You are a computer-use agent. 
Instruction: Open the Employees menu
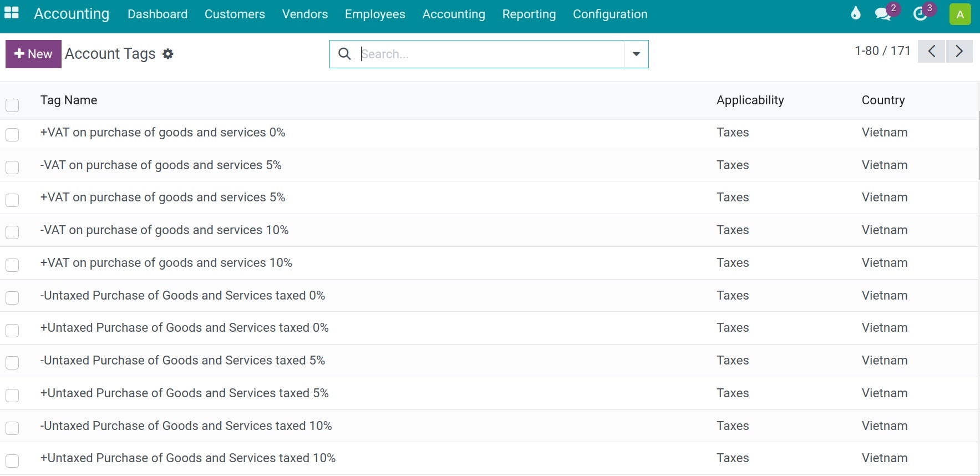375,14
